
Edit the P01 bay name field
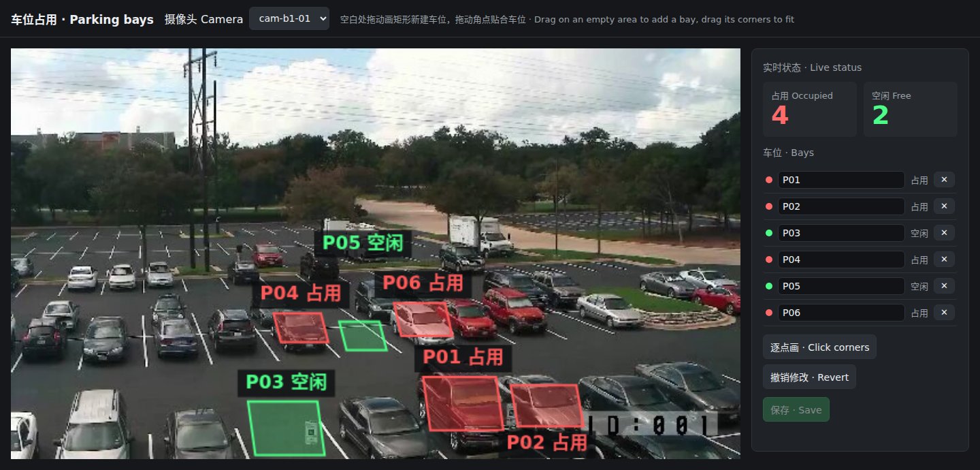(841, 180)
